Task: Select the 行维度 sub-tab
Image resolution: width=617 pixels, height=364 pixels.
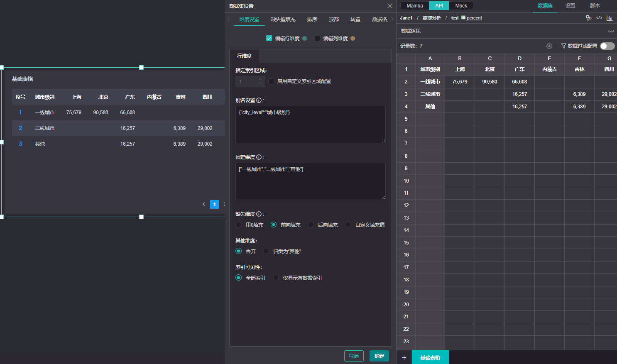Action: point(244,56)
